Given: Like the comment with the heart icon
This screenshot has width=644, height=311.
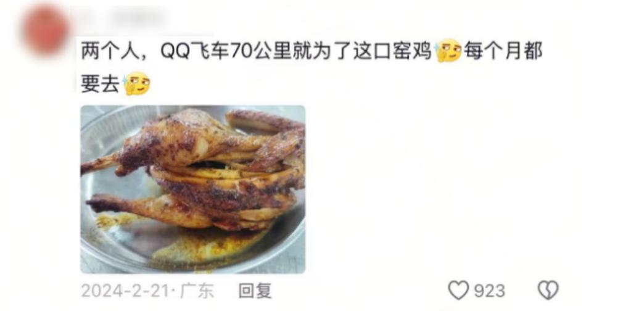Looking at the screenshot, I should (x=458, y=291).
